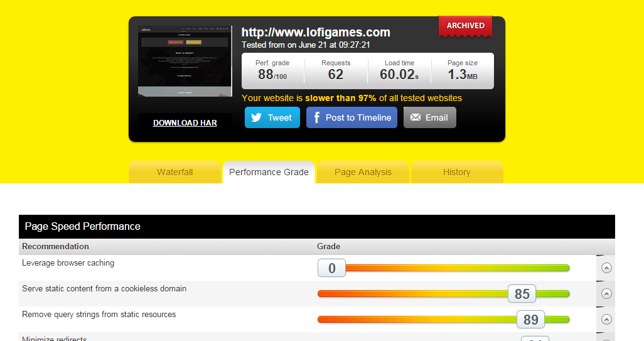The width and height of the screenshot is (644, 341).
Task: Select the Performance Grade tab
Action: 269,172
